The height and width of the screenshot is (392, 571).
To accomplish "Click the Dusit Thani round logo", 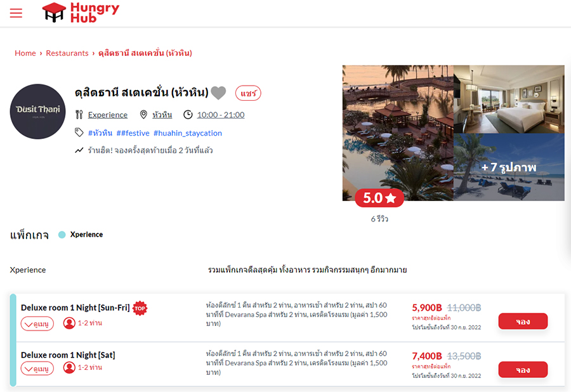I will click(38, 112).
